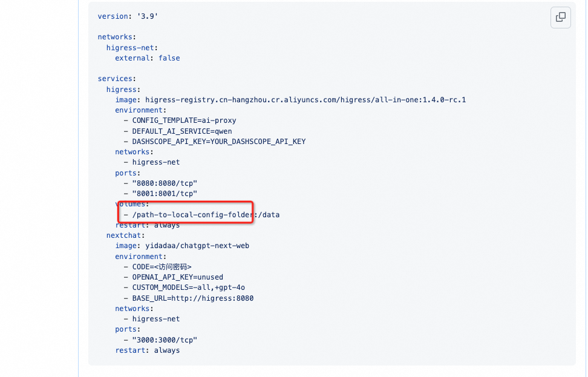This screenshot has height=377, width=588.
Task: Click the top networks: key
Action: [x=117, y=37]
